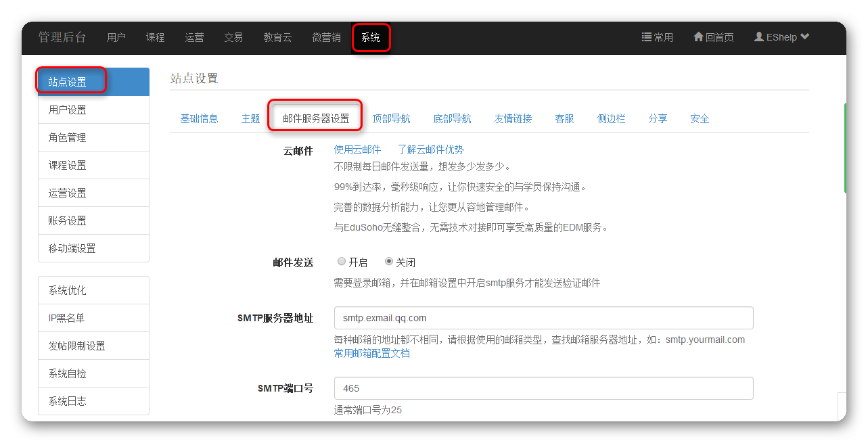Expand the EShelp dropdown arrow
This screenshot has width=868, height=443.
click(804, 37)
